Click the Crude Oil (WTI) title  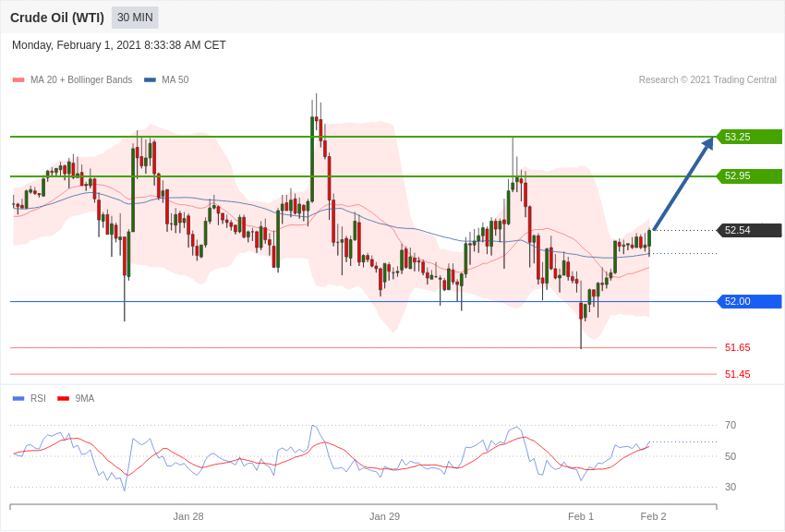point(57,18)
